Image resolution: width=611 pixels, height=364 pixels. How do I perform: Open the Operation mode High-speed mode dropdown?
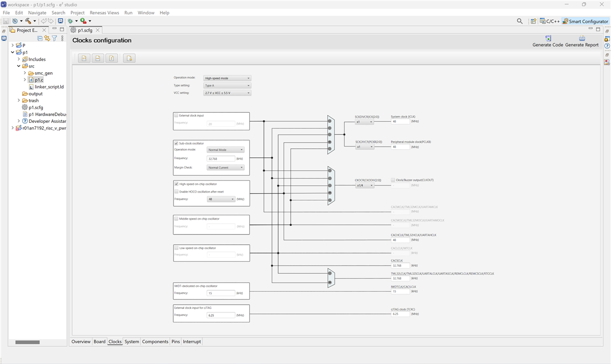[x=227, y=78]
